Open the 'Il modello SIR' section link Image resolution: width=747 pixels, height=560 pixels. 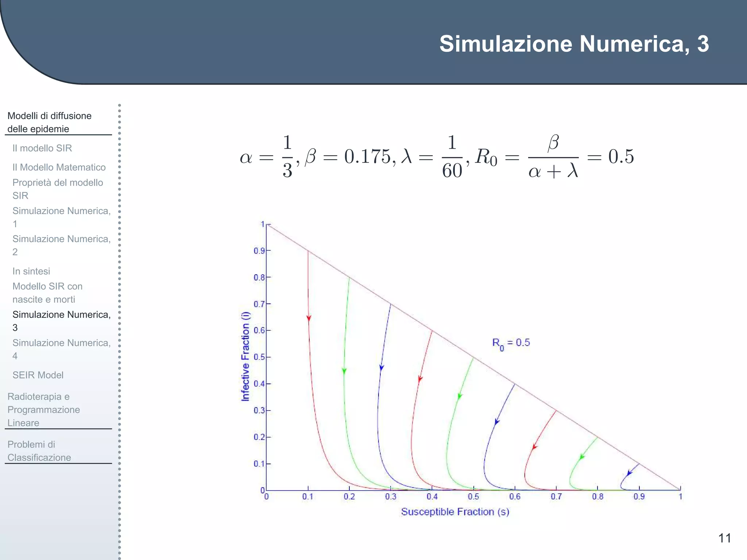(42, 148)
